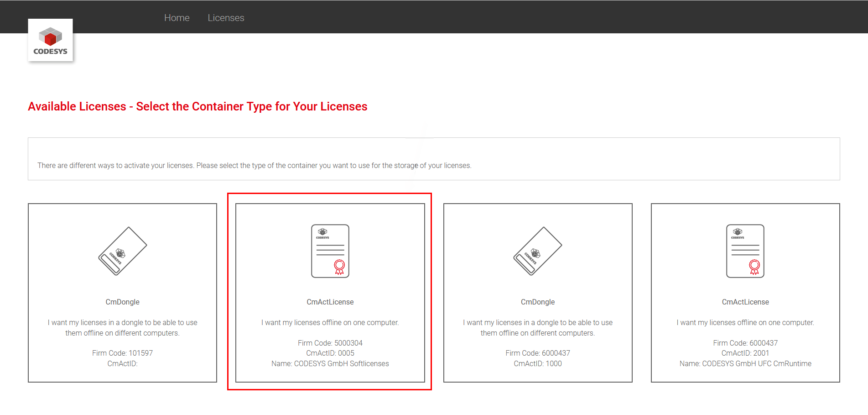The width and height of the screenshot is (868, 415).
Task: Click the Firm Code 5000304 text line
Action: 330,343
